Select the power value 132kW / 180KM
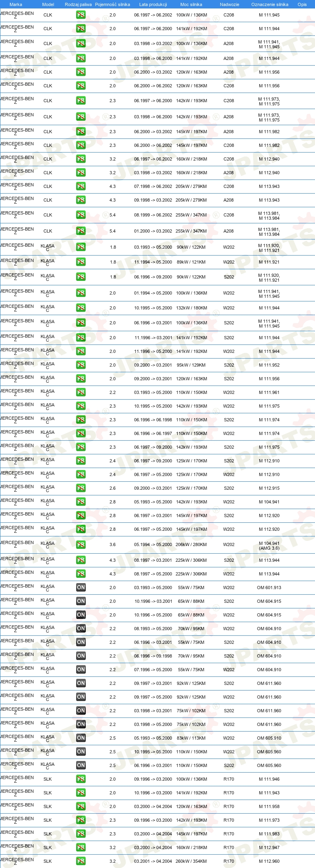315x868 pixels. click(191, 308)
